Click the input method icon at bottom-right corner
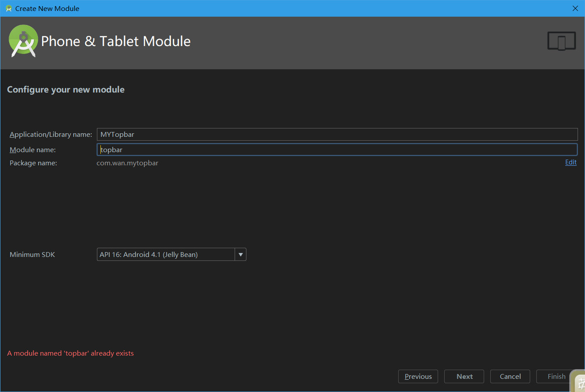 (x=578, y=381)
